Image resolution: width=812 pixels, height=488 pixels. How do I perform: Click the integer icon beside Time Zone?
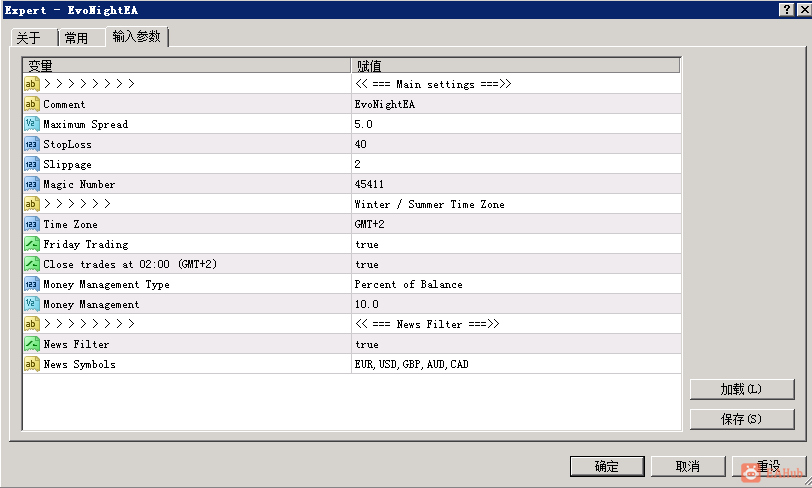click(x=32, y=224)
